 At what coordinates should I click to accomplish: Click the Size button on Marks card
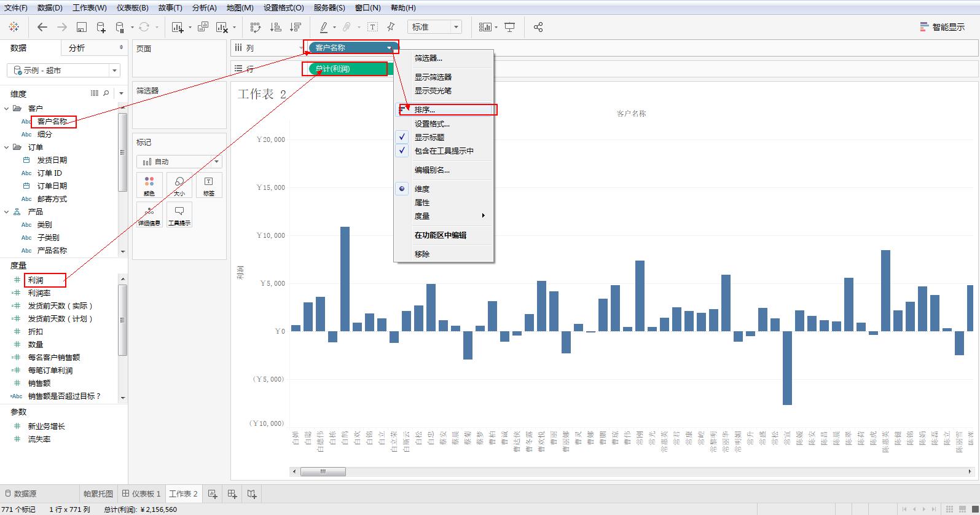pos(179,185)
